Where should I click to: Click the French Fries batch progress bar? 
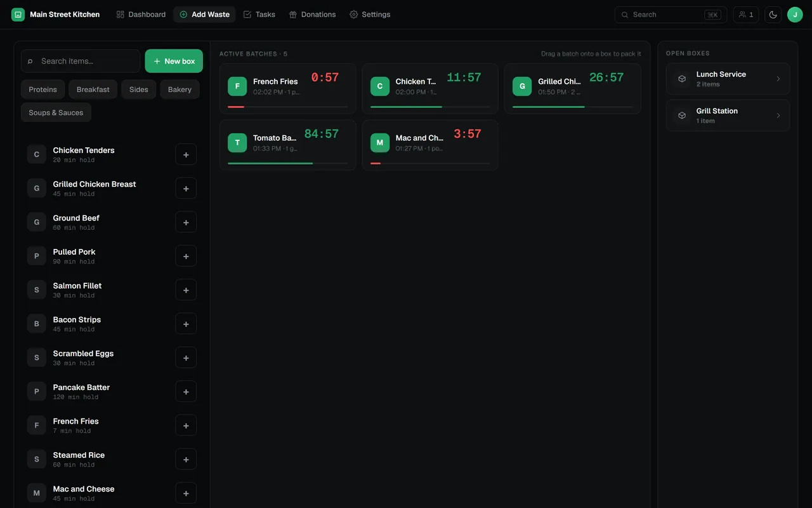click(x=287, y=107)
